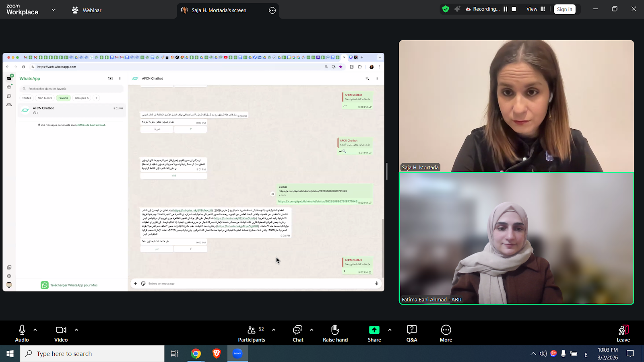Start Share screen in Zoom
The height and width of the screenshot is (362, 644).
click(374, 334)
